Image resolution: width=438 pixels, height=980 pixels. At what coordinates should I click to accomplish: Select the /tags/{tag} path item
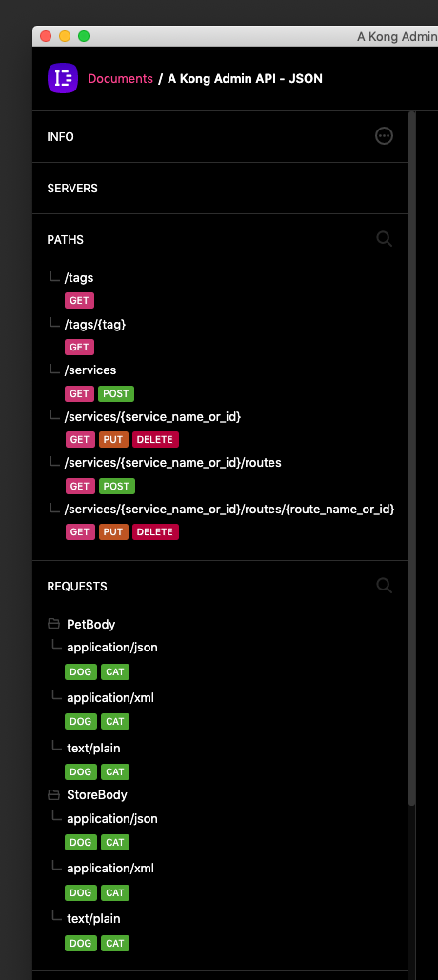point(95,324)
